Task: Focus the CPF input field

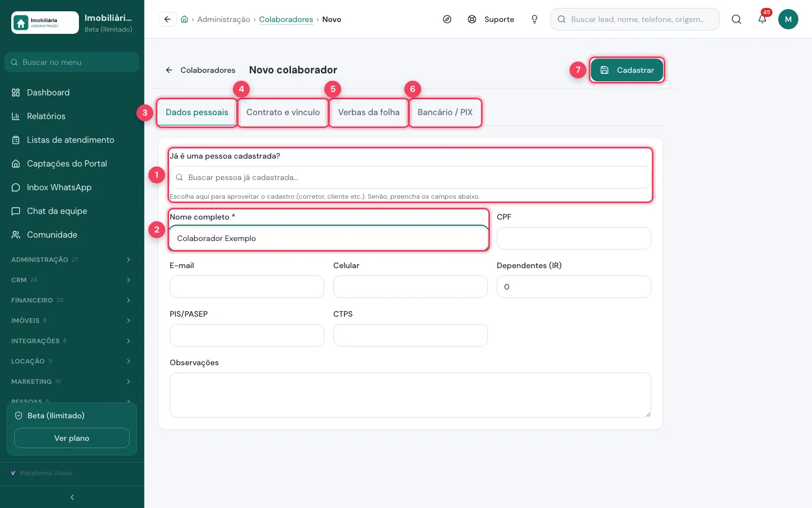Action: click(574, 238)
